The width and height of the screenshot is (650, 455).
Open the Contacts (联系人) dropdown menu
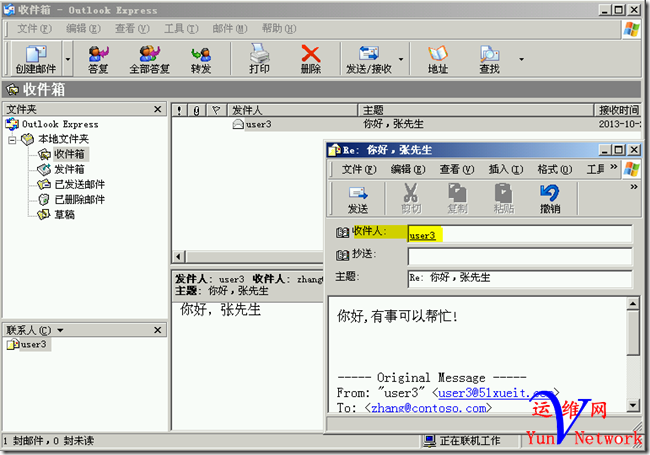pyautogui.click(x=60, y=330)
